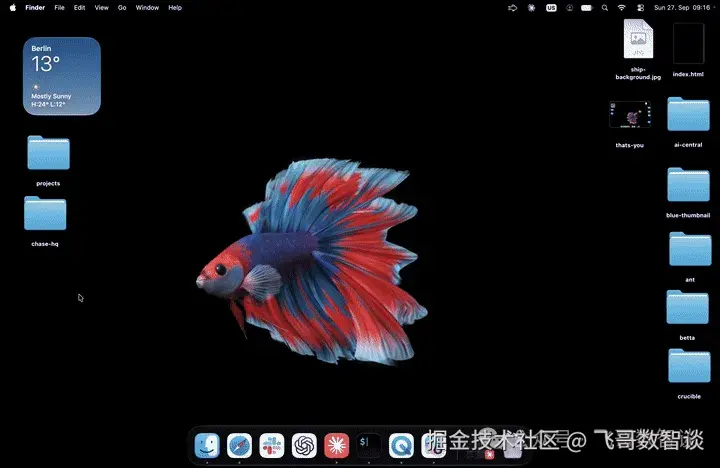Image resolution: width=720 pixels, height=468 pixels.
Task: Launch Safari from the dock
Action: coord(239,445)
